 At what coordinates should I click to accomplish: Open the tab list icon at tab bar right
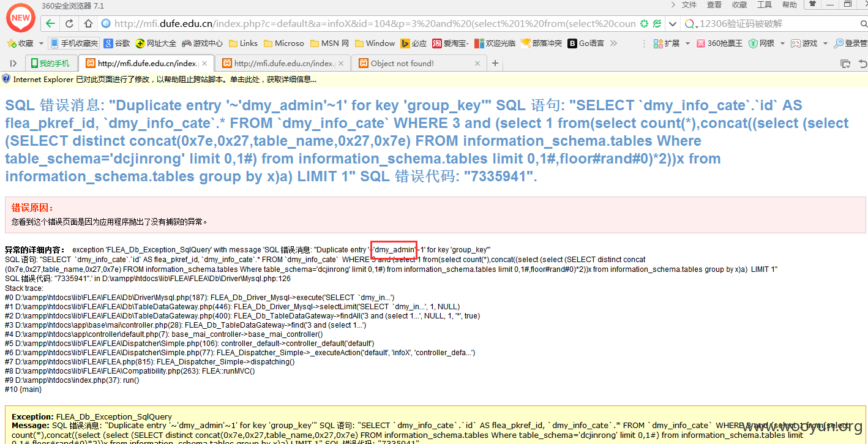point(845,63)
